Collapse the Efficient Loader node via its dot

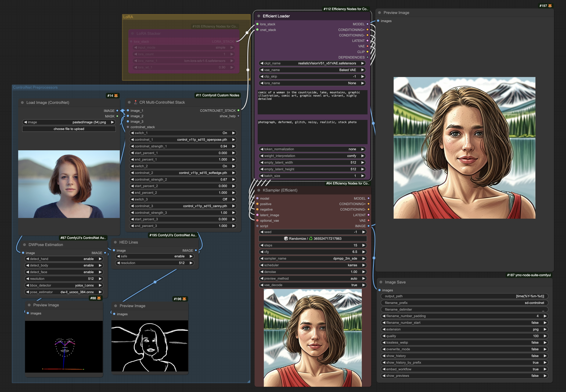pos(259,16)
